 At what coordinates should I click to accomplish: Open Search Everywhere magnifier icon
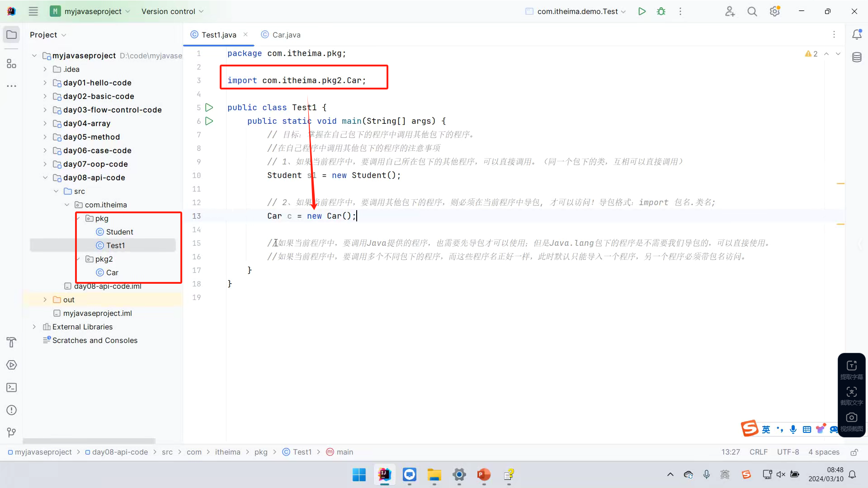[x=752, y=11]
